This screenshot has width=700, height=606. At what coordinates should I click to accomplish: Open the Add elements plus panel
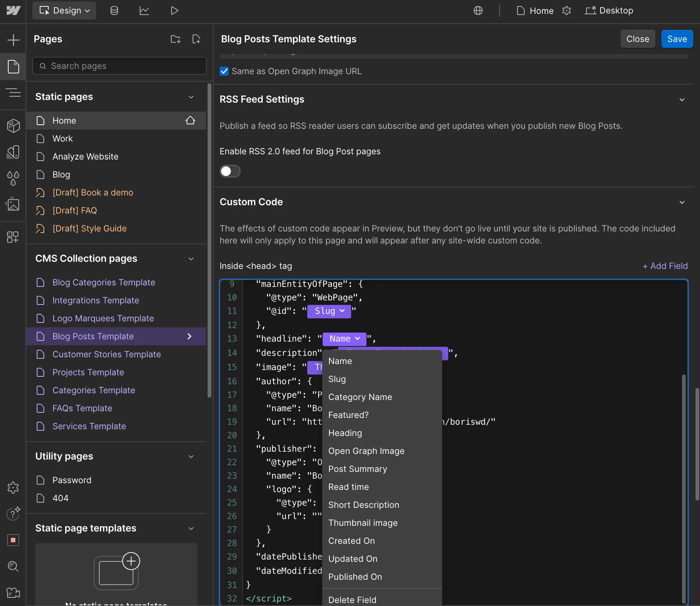coord(13,40)
